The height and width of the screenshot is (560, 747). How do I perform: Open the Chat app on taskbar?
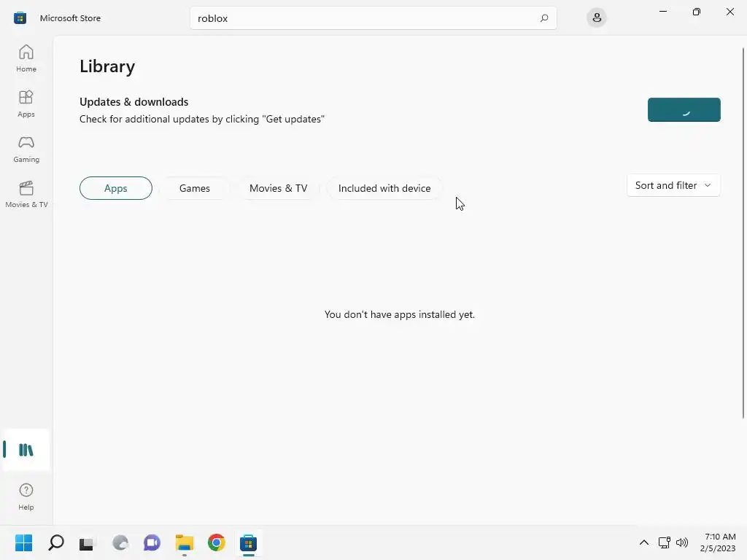(152, 542)
